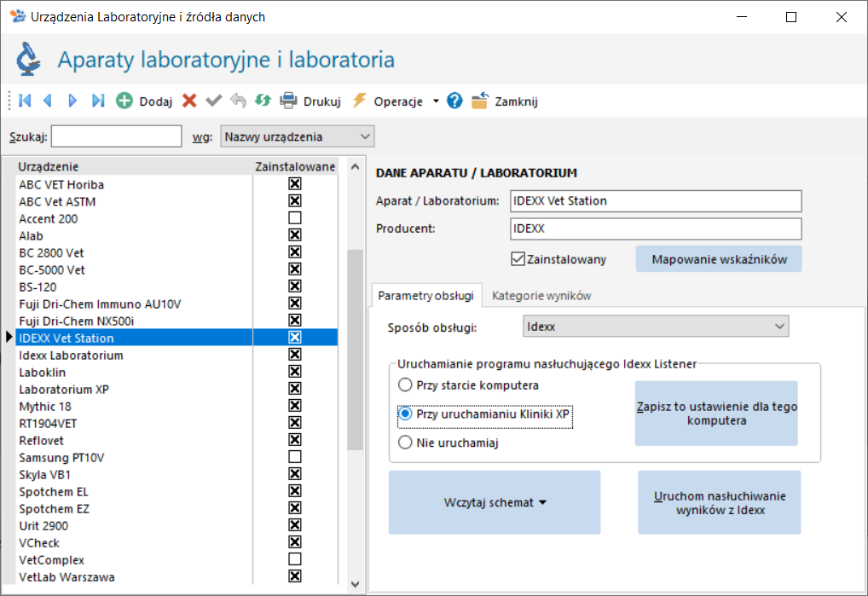
Task: Go to previous record arrow
Action: click(x=48, y=101)
